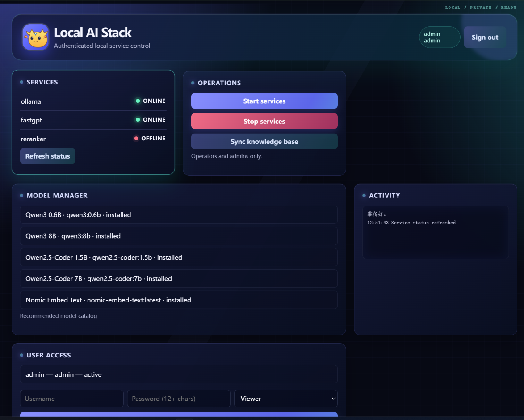
Task: Focus the Password (12+ chars) field
Action: pos(178,399)
